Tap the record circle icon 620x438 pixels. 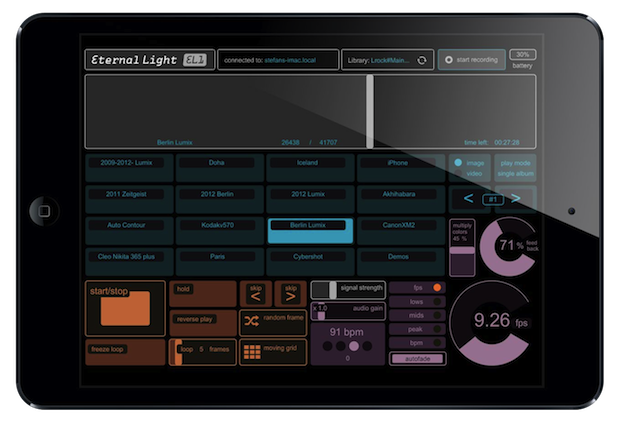click(449, 60)
